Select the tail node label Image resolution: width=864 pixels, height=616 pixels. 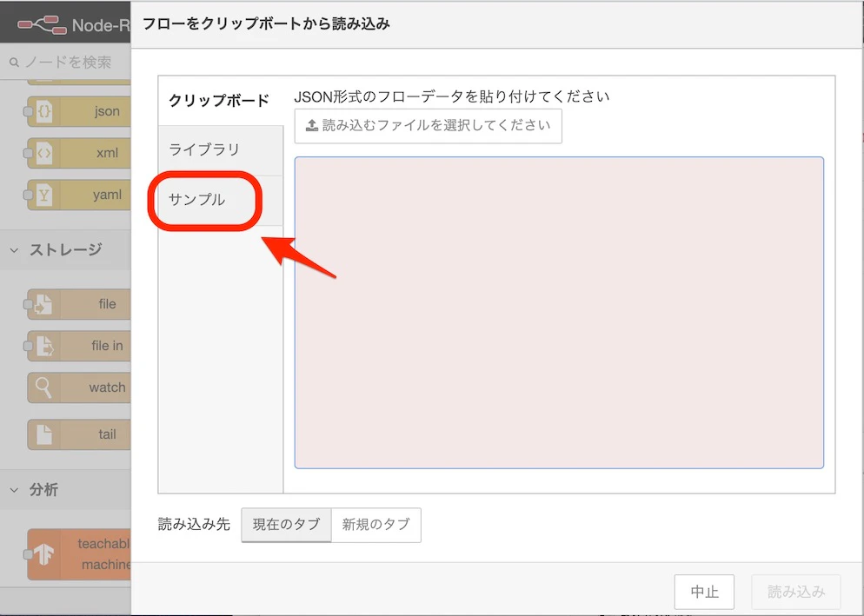[107, 434]
